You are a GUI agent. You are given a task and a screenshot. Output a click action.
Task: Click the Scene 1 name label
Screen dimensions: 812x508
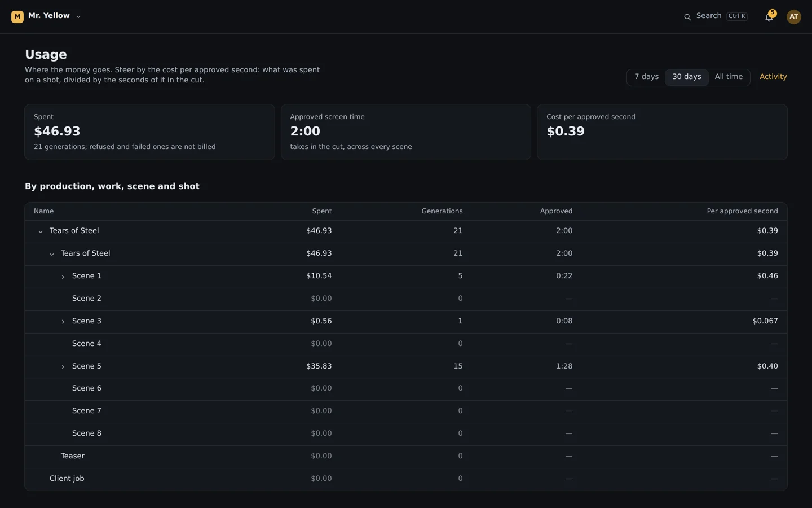tap(87, 276)
